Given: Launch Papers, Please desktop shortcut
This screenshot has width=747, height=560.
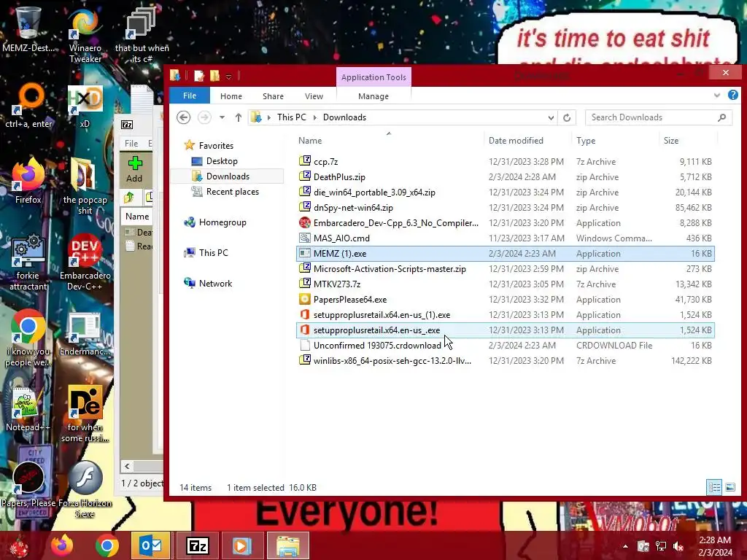Looking at the screenshot, I should [x=28, y=485].
